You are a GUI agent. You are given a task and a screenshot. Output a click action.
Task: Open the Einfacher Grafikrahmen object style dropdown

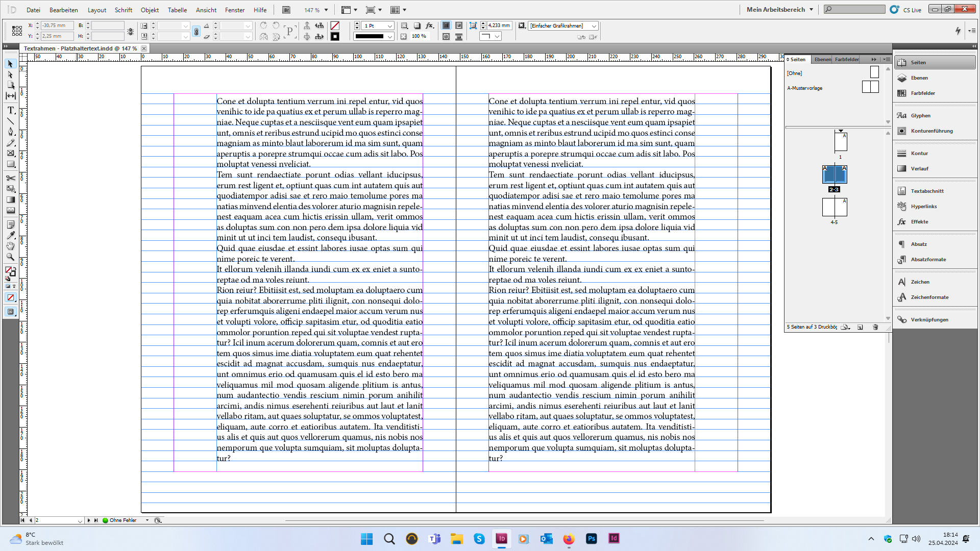coord(594,26)
